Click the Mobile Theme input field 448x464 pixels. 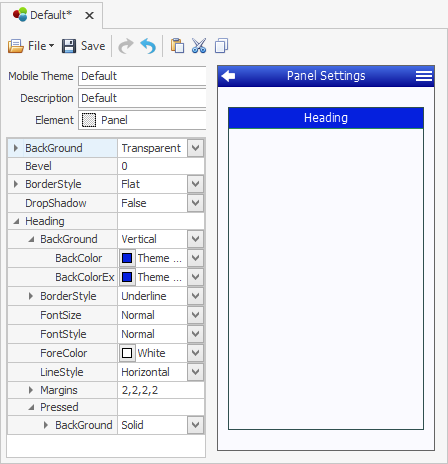(x=142, y=76)
